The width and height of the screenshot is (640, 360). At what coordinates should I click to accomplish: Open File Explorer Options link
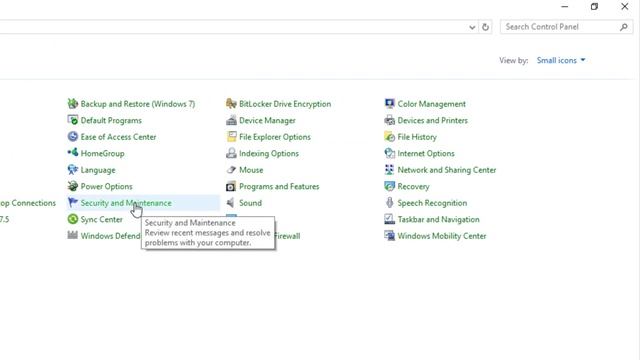(275, 137)
